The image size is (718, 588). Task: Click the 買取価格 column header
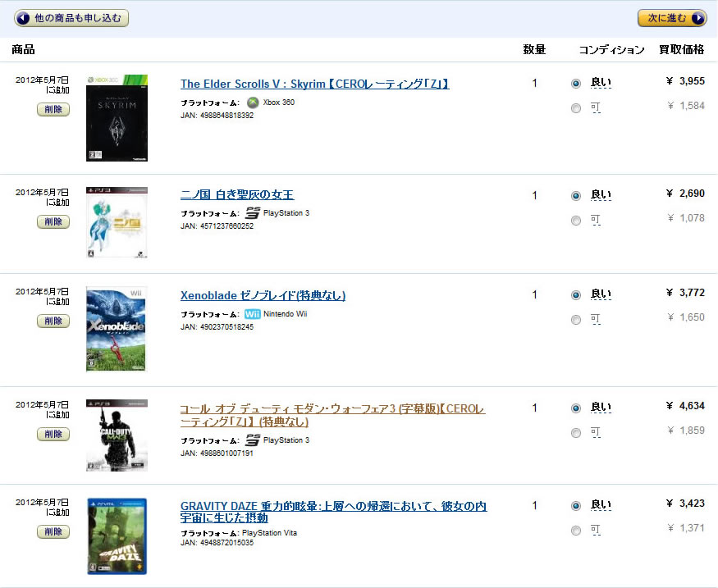click(x=681, y=49)
